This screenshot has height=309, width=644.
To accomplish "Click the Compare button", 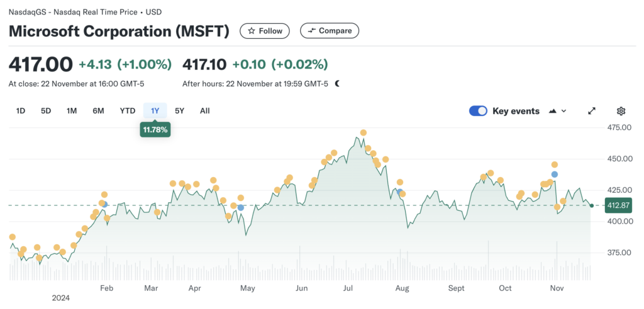I will click(330, 31).
